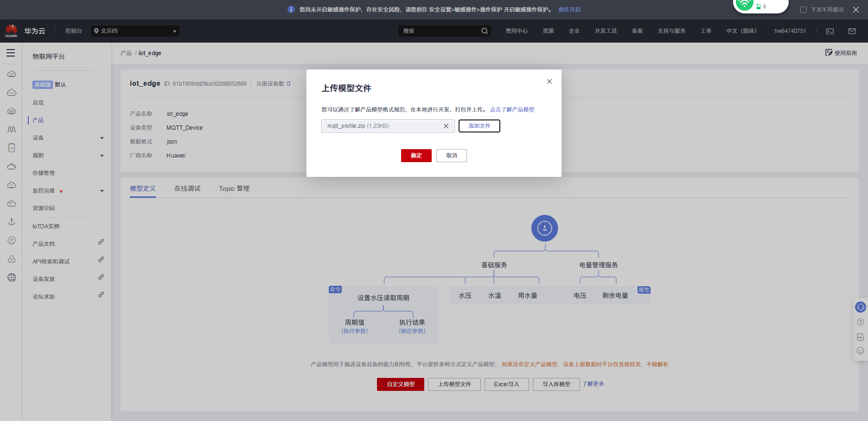
Task: Open the 北京四 region dropdown
Action: (135, 31)
